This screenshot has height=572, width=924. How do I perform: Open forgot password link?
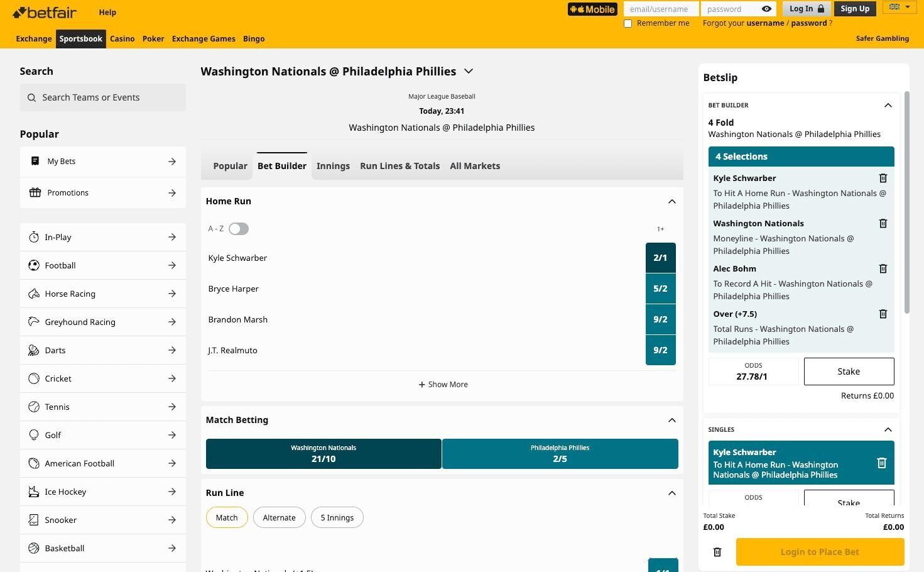(808, 23)
